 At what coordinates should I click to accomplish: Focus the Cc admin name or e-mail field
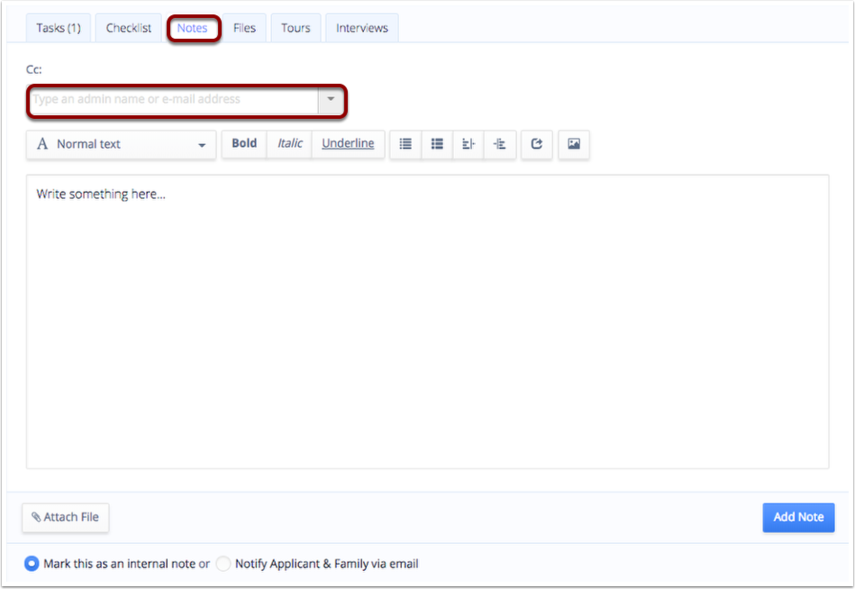[174, 100]
